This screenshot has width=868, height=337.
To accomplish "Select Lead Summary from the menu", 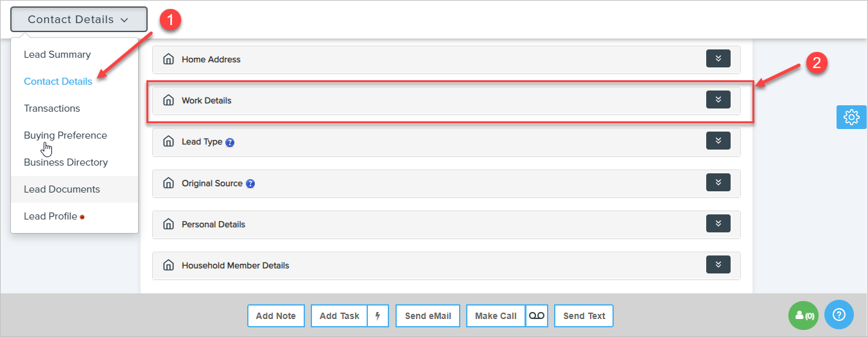I will (57, 55).
